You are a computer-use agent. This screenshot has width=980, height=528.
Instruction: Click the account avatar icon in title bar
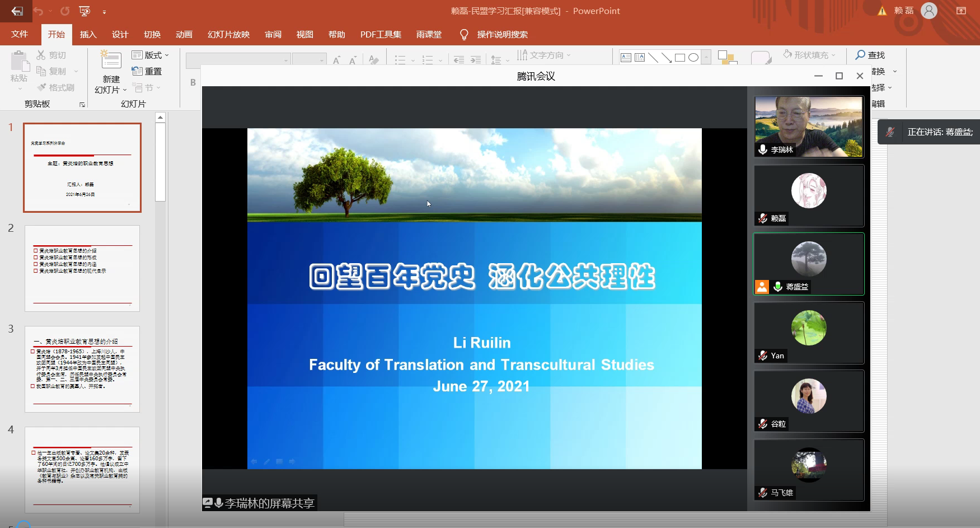pyautogui.click(x=929, y=11)
